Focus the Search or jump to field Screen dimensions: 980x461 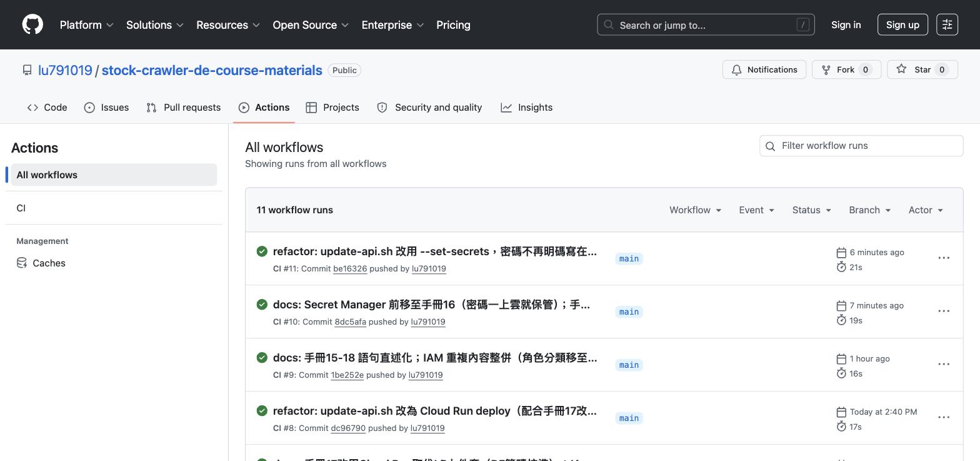coord(706,25)
